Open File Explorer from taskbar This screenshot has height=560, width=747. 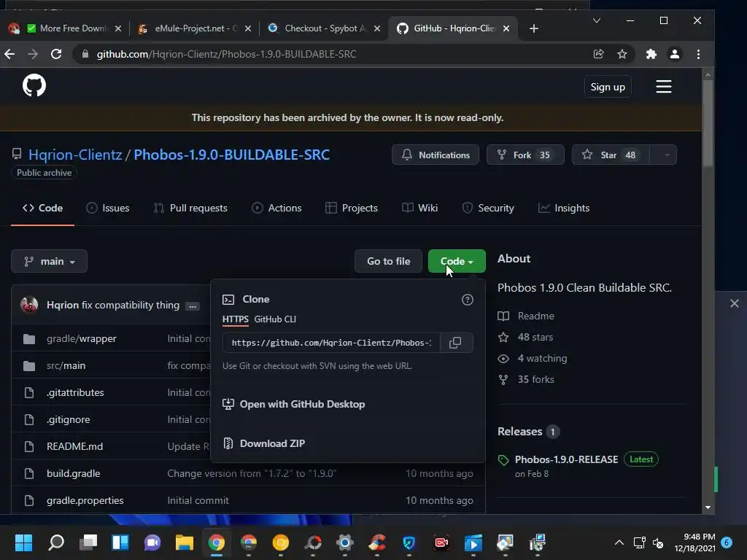[185, 542]
